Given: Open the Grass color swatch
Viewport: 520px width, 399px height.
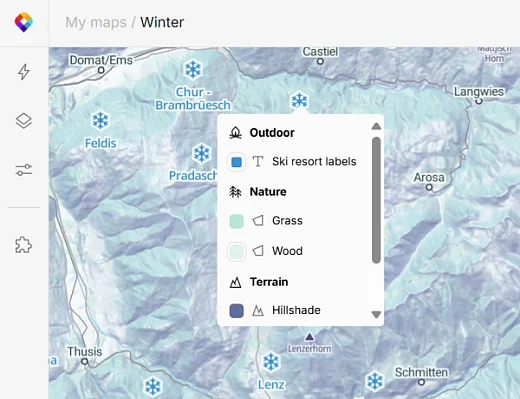Looking at the screenshot, I should (236, 221).
